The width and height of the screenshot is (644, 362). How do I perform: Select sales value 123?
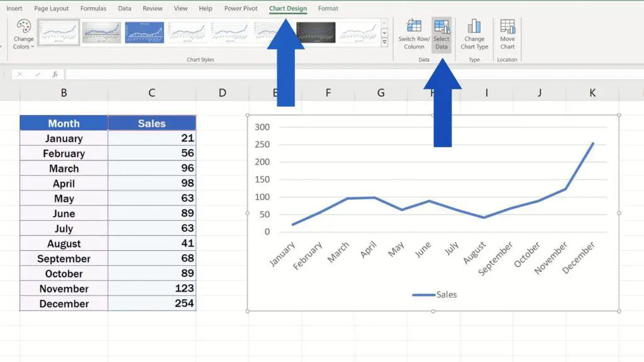[152, 288]
